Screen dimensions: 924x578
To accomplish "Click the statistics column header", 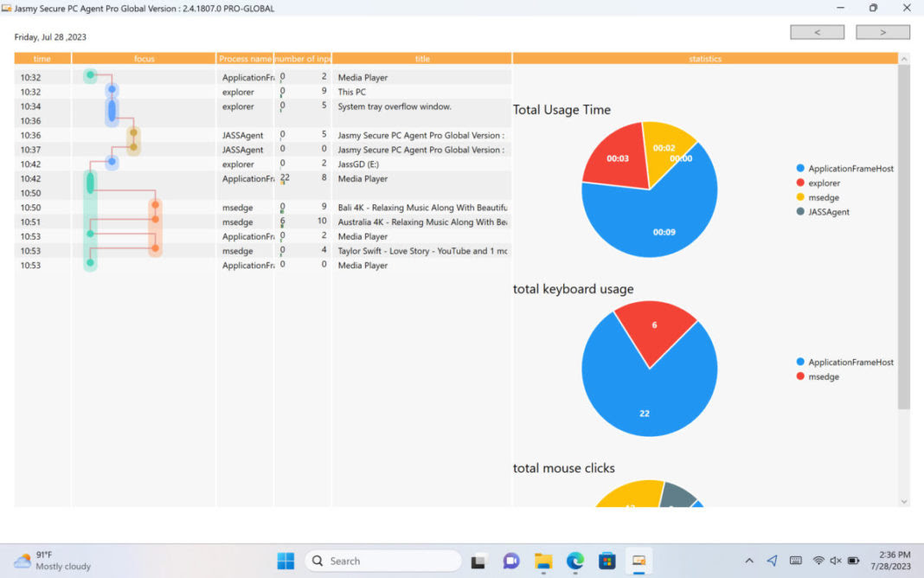I will [x=705, y=58].
